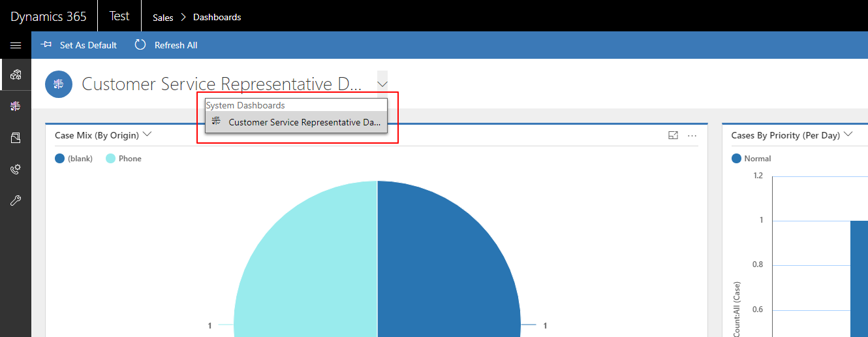
Task: Toggle the dashboard selector chevron
Action: coord(382,84)
